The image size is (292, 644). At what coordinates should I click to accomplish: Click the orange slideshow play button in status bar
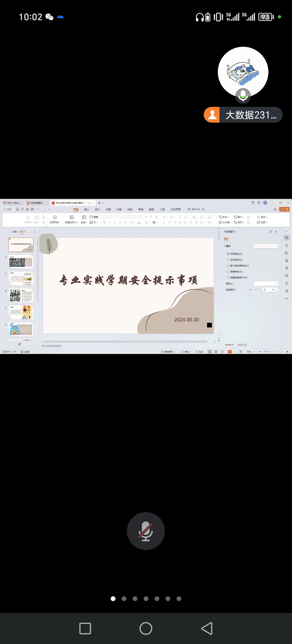click(x=229, y=352)
